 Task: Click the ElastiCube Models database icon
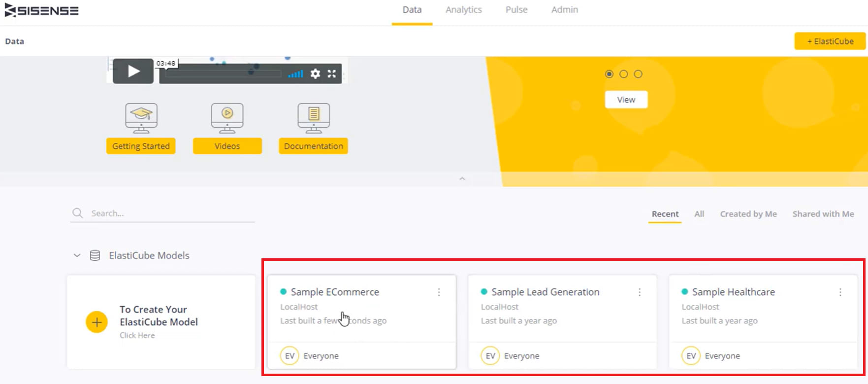coord(95,255)
